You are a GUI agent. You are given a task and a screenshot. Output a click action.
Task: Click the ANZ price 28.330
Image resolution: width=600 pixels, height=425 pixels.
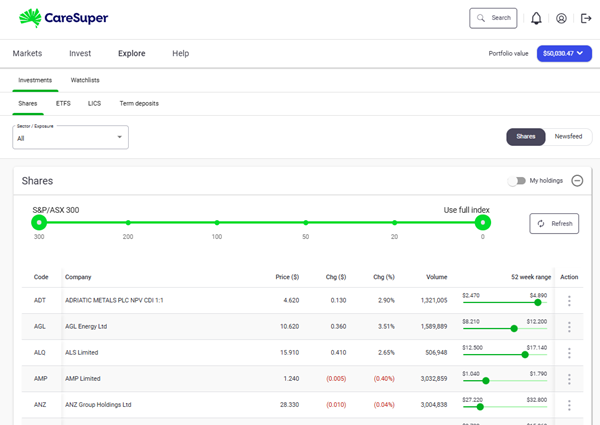tap(289, 404)
